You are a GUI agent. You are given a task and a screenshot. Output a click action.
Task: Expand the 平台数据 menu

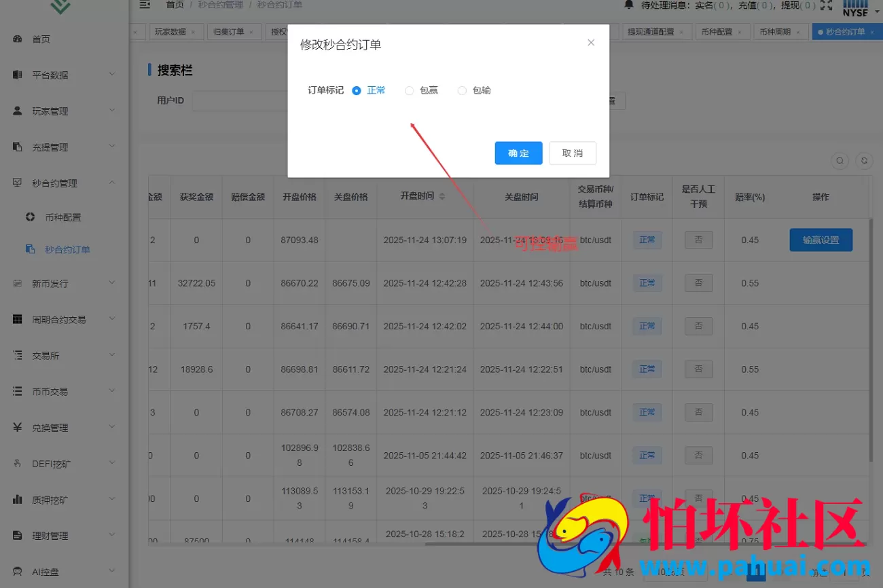click(112, 75)
